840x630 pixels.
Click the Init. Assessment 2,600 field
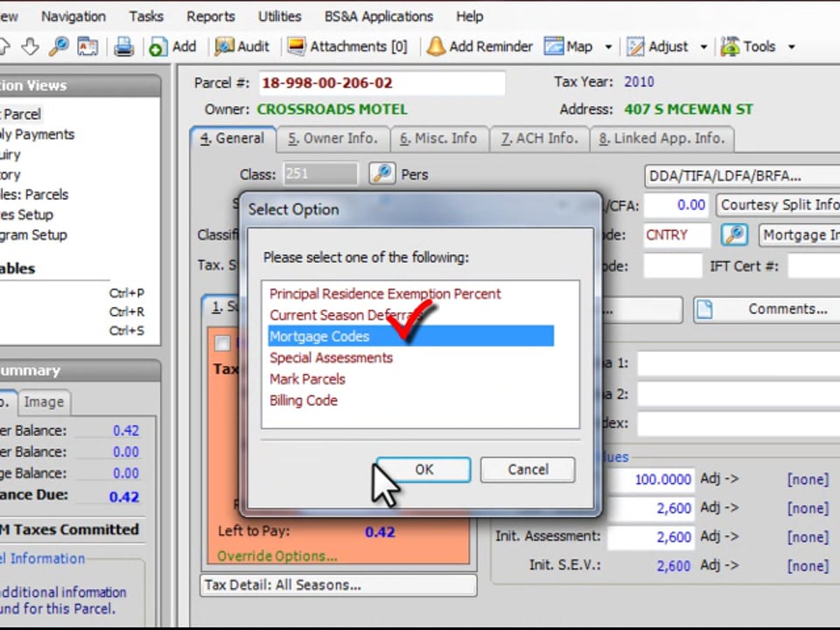650,536
